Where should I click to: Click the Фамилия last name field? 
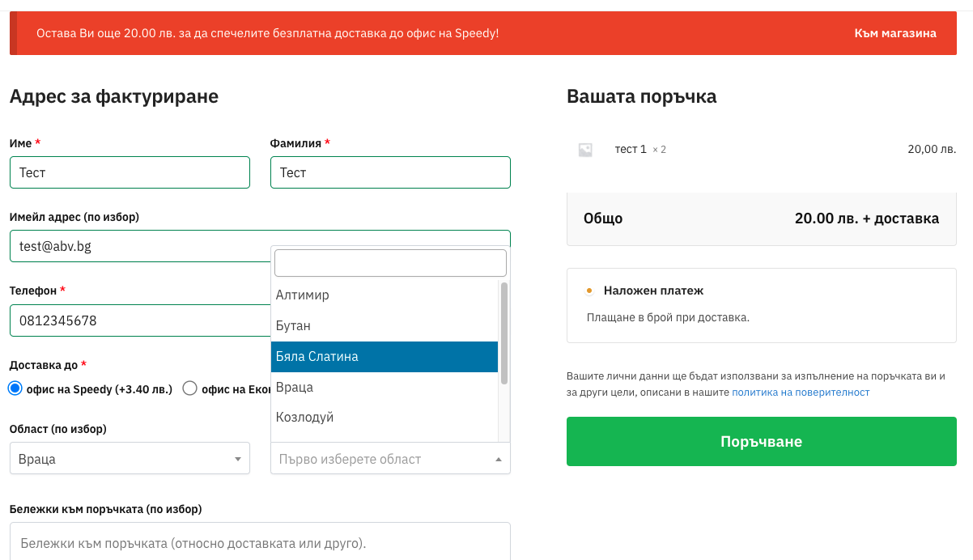pos(390,172)
